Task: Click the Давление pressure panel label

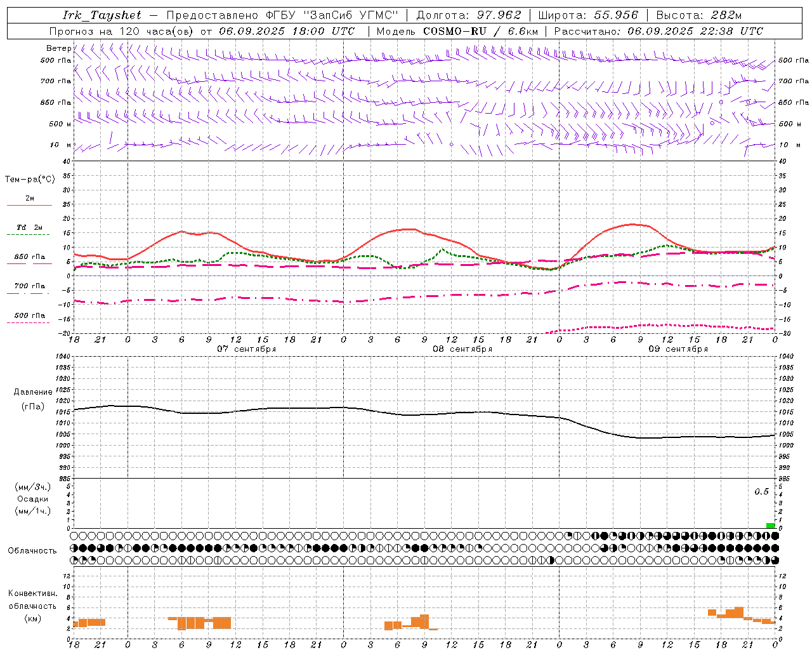Action: pyautogui.click(x=33, y=392)
